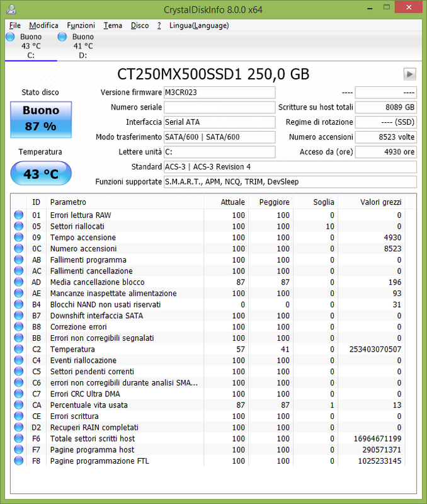Click the Regime di rotazione value

pyautogui.click(x=386, y=122)
